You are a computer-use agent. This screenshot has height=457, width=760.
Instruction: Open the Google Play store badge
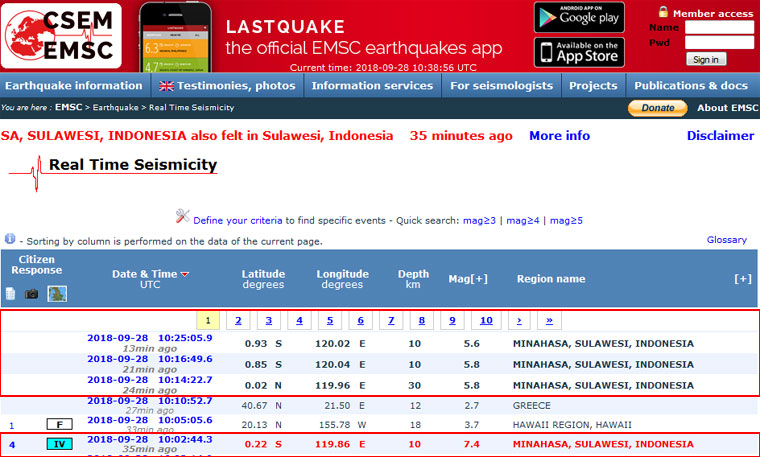[x=579, y=17]
